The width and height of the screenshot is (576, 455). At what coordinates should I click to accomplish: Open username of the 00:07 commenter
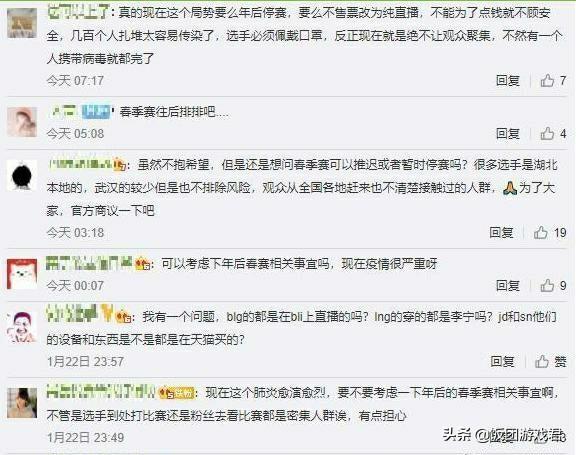click(89, 263)
